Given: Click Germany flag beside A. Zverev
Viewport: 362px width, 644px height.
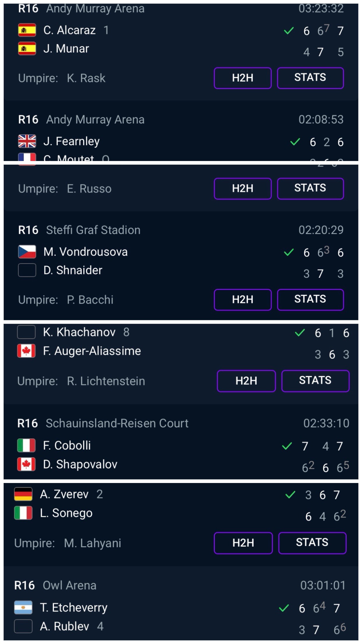Looking at the screenshot, I should [x=23, y=494].
